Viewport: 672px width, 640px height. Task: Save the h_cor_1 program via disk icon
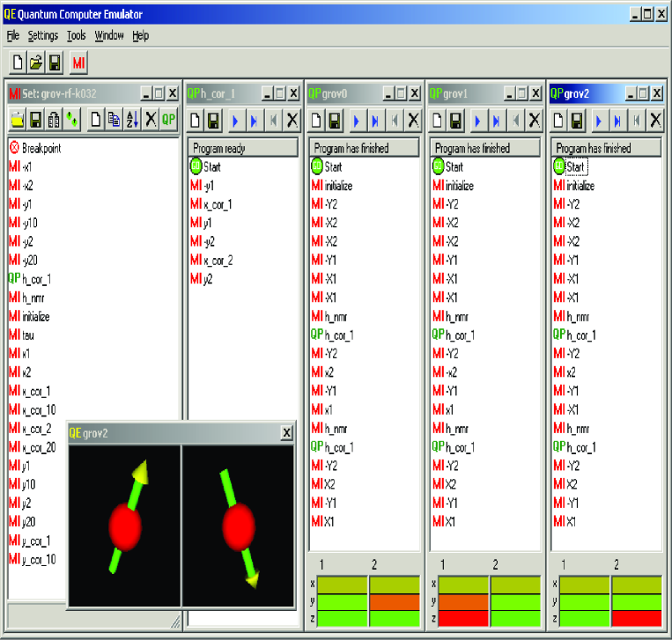click(214, 120)
